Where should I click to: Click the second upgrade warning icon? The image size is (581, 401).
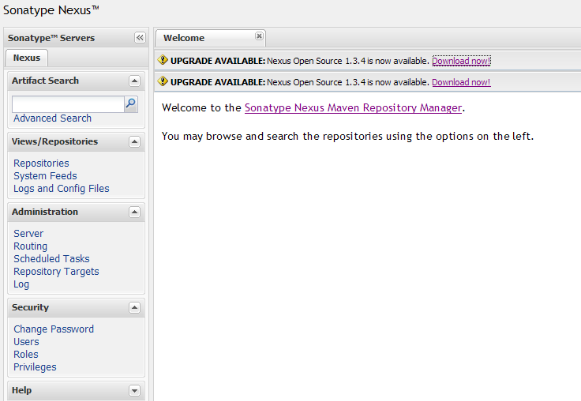[x=162, y=81]
